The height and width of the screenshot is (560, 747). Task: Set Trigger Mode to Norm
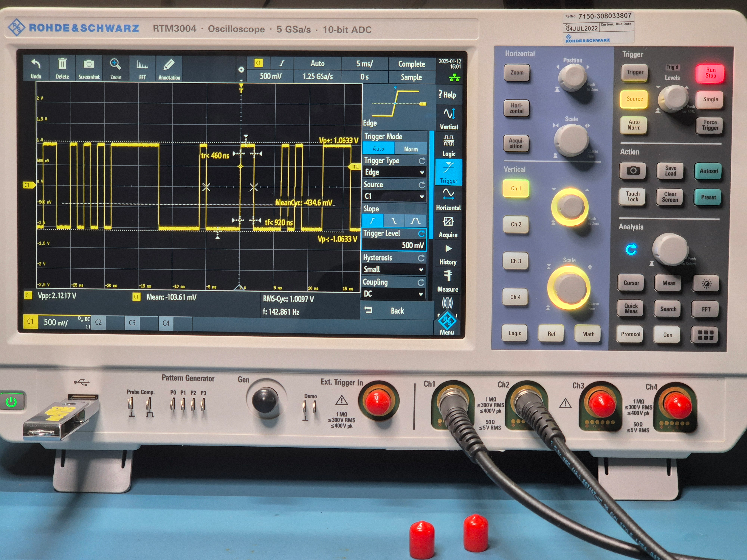point(411,149)
